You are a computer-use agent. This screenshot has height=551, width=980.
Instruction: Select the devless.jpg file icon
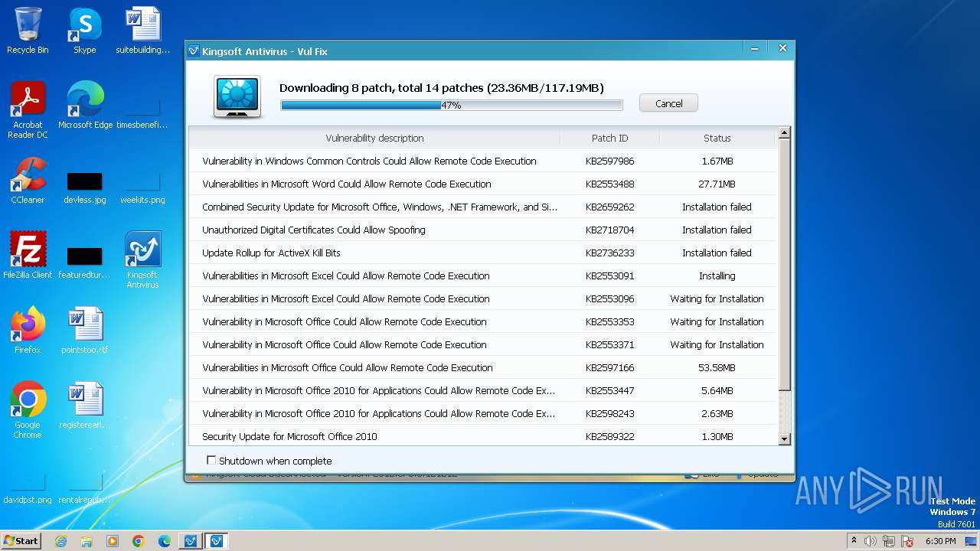point(85,187)
